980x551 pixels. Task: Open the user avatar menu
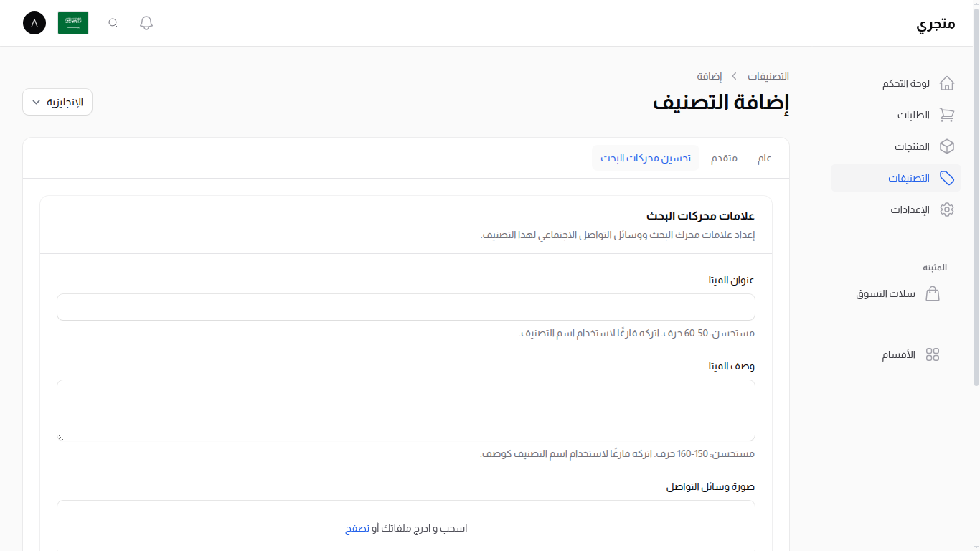[34, 23]
